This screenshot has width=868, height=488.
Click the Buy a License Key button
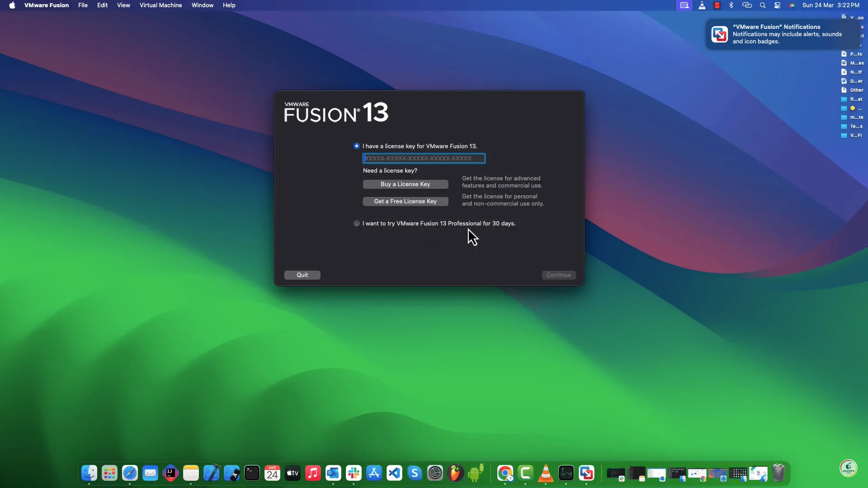406,184
